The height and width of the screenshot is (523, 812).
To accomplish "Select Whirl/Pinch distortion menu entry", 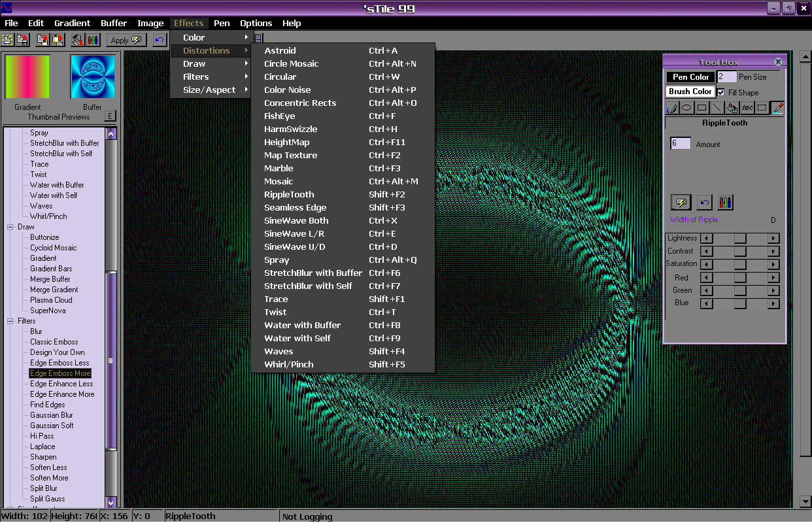I will coord(288,364).
